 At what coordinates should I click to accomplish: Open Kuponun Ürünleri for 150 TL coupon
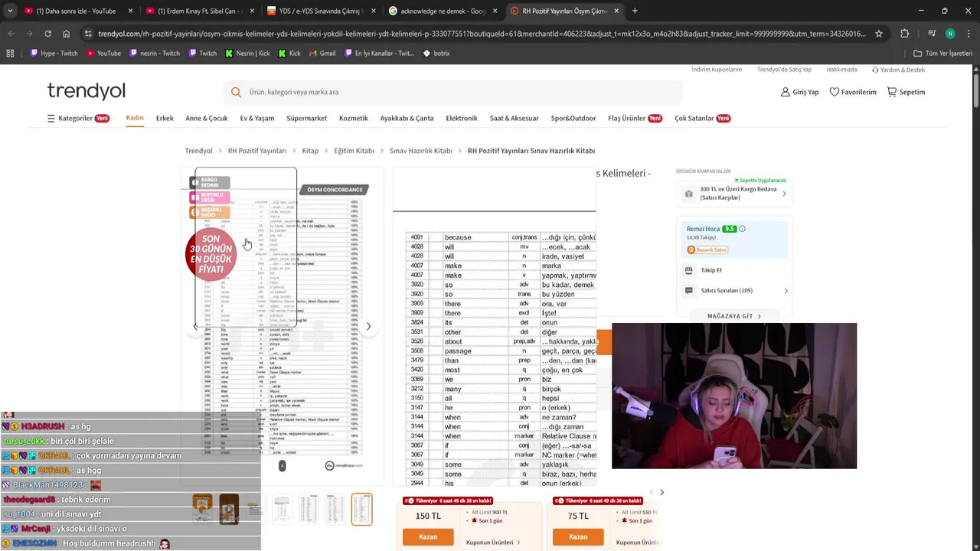coord(493,543)
